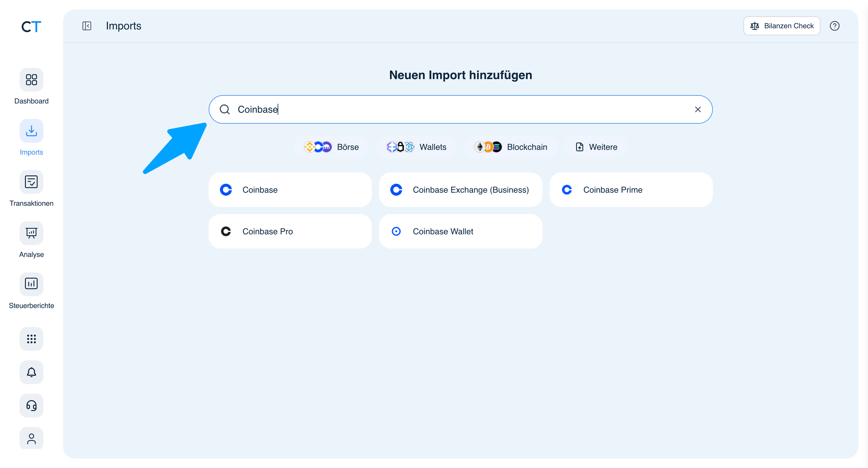Focus the search input containing Coinbase
Screen dimensions: 868x468
pyautogui.click(x=461, y=109)
